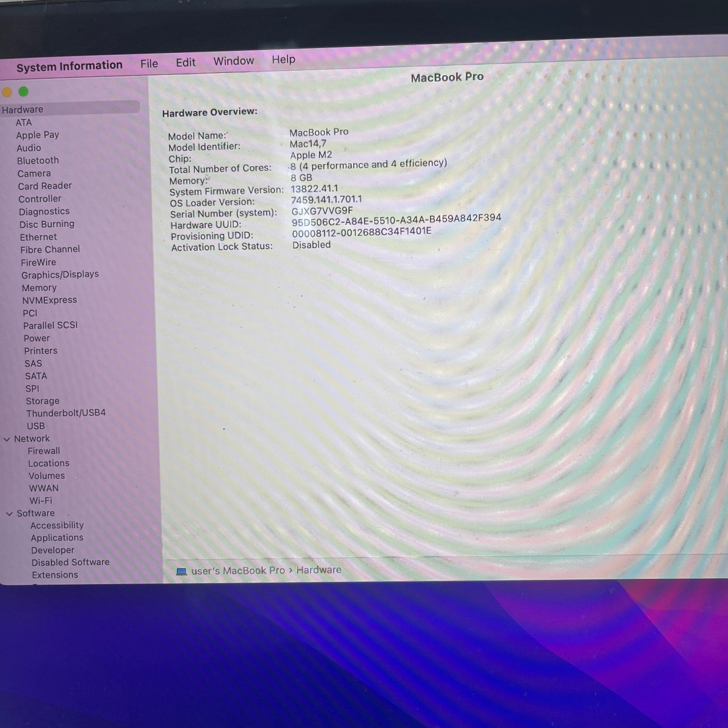Select Disabled Software in the sidebar
The width and height of the screenshot is (728, 728).
click(71, 562)
